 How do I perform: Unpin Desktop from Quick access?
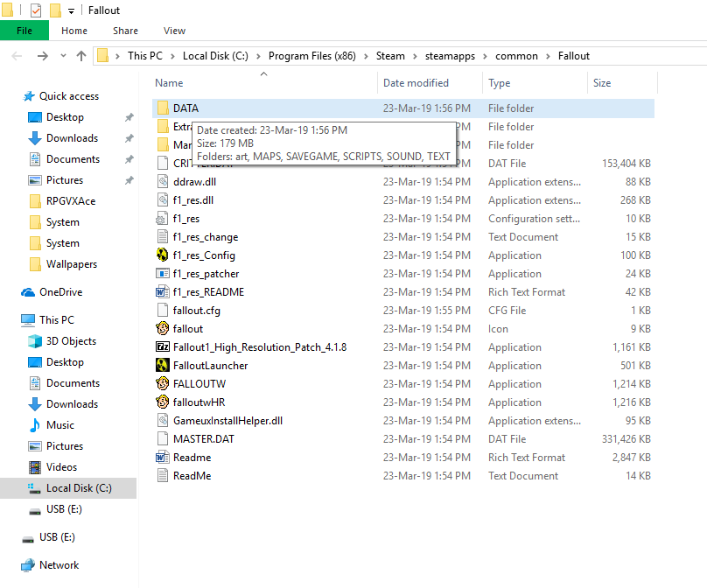tap(129, 117)
